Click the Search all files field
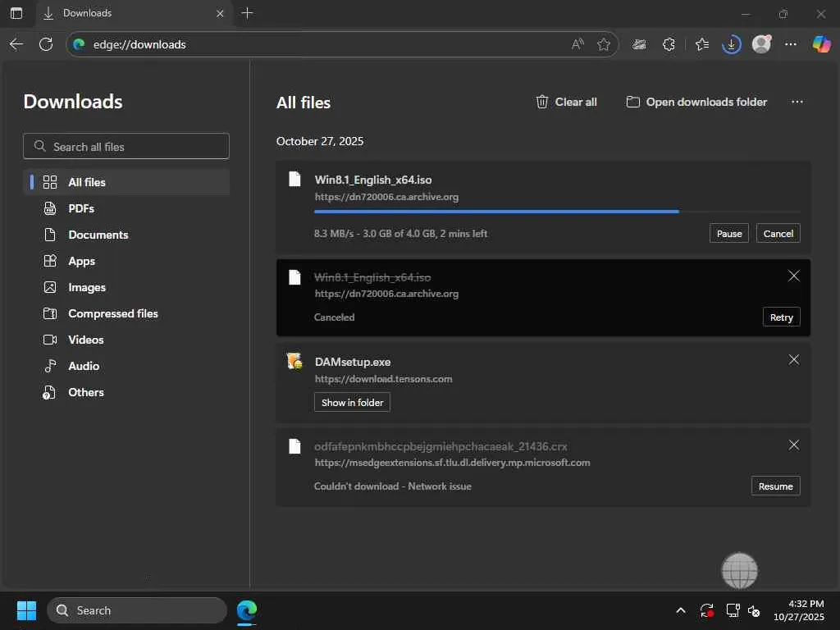The image size is (840, 630). pos(126,147)
